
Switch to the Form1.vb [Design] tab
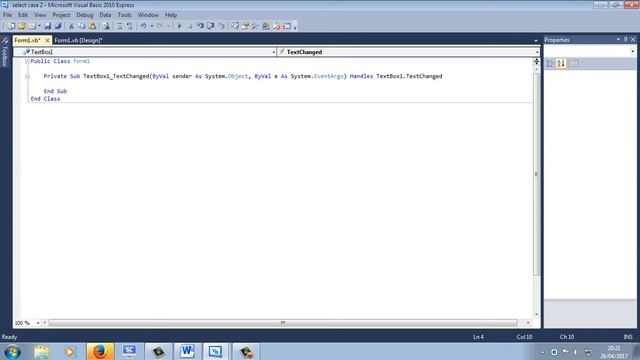click(78, 40)
